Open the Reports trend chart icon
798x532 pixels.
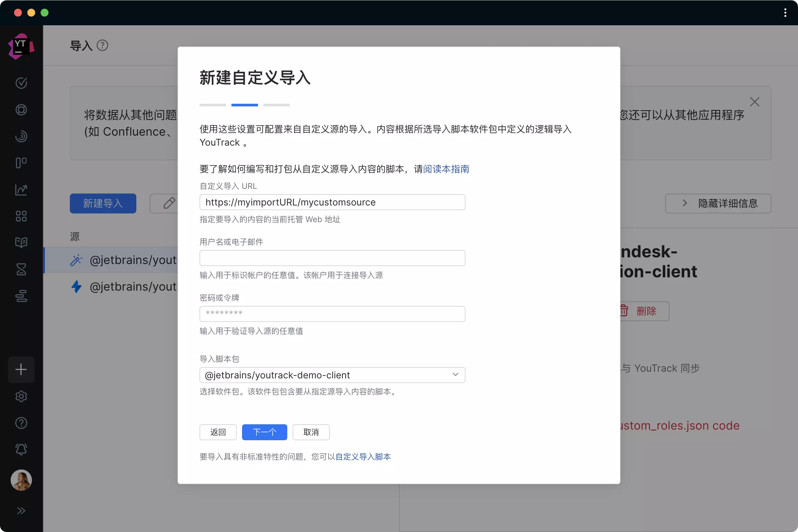tap(21, 190)
